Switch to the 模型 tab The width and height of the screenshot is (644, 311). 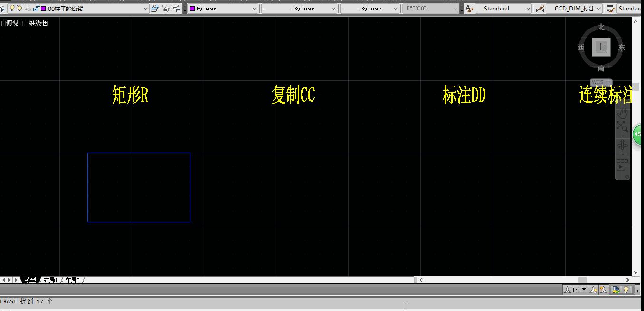(x=30, y=280)
